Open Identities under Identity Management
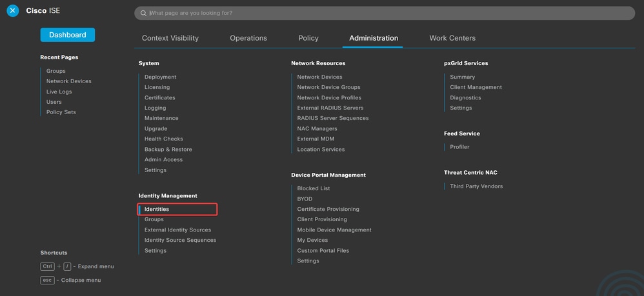This screenshot has width=644, height=296. [x=156, y=210]
